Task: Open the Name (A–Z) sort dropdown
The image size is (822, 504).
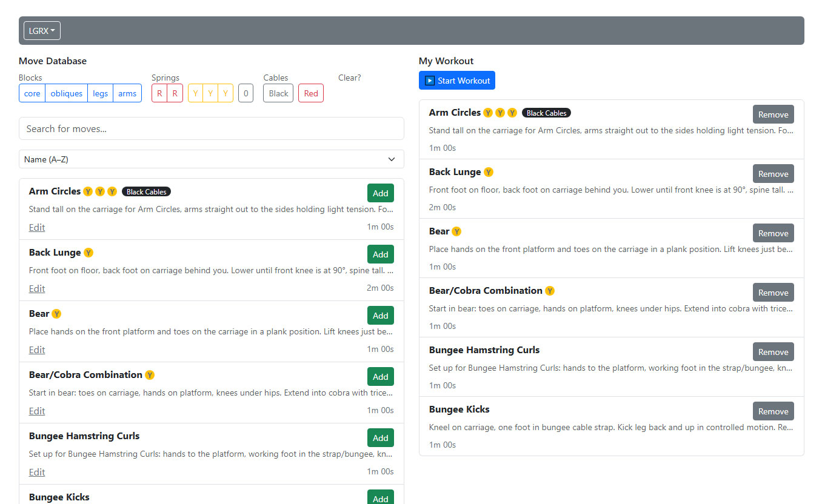Action: [212, 159]
